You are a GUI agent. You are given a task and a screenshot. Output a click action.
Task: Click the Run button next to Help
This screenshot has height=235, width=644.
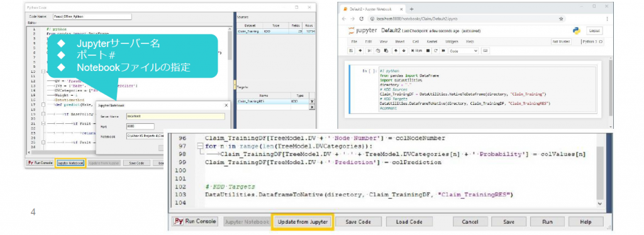[547, 222]
